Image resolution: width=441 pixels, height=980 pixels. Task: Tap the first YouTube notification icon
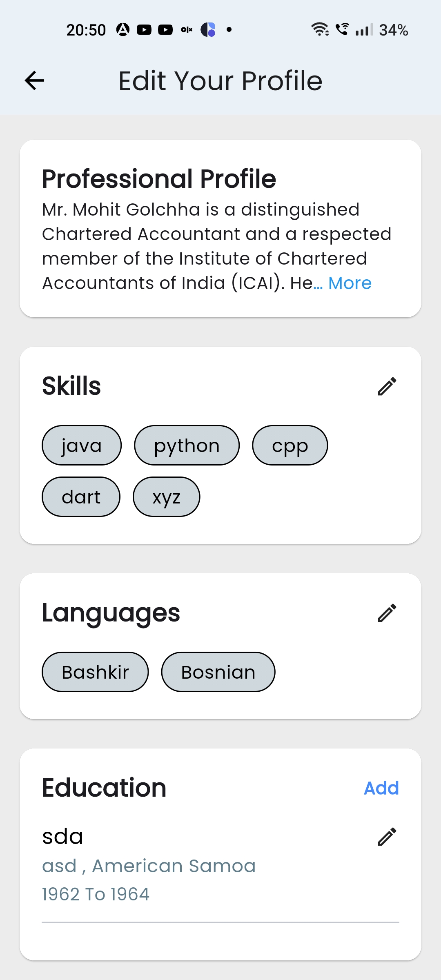(x=144, y=30)
